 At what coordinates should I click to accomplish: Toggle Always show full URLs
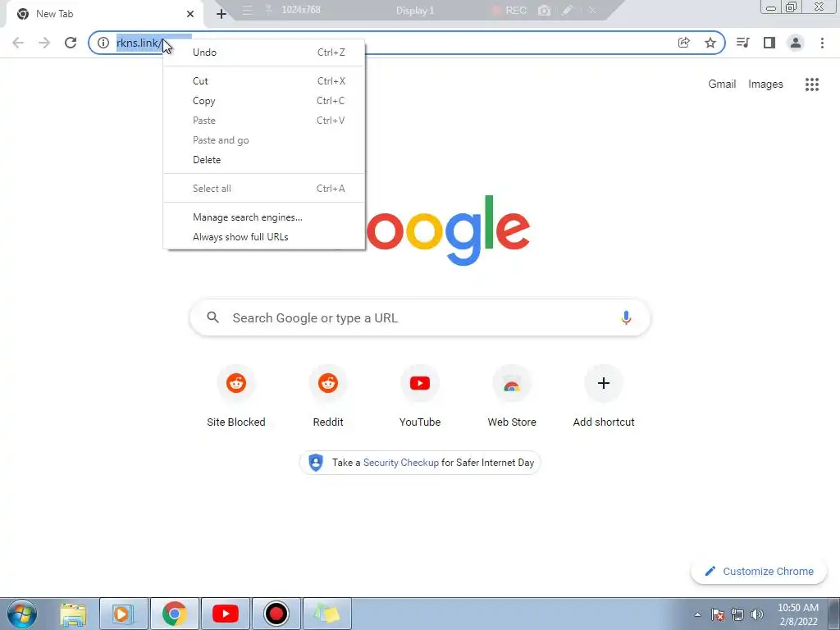click(x=264, y=237)
